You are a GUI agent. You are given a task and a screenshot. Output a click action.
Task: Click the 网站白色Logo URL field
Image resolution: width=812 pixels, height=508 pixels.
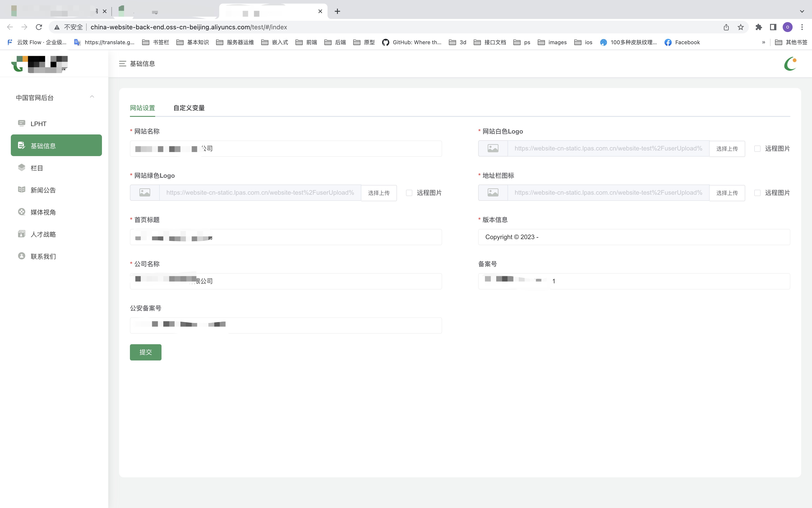click(608, 148)
